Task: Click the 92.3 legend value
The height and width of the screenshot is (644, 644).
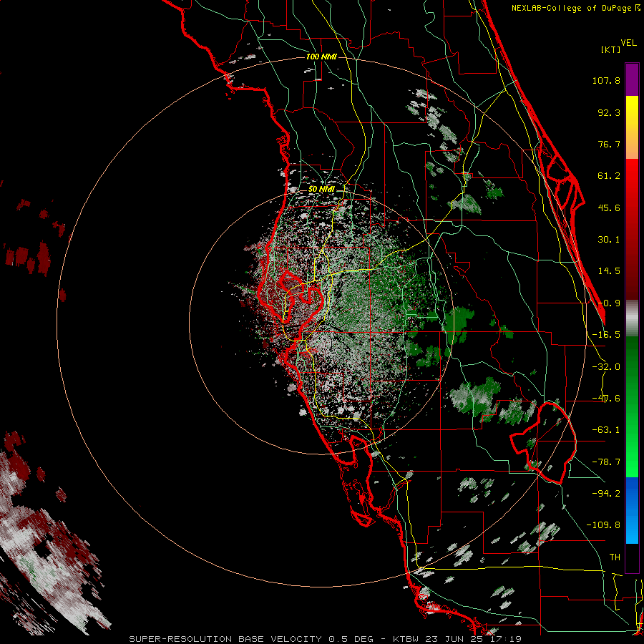Action: pos(609,113)
